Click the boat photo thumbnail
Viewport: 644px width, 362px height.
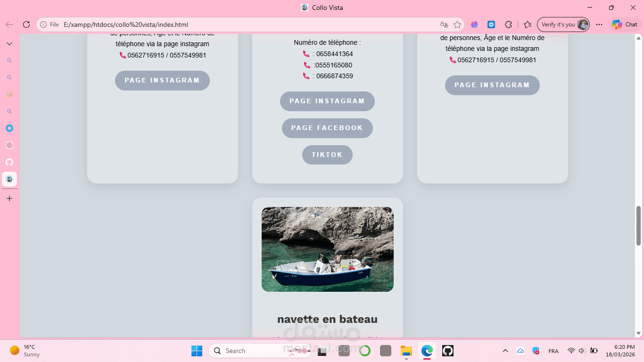click(328, 249)
